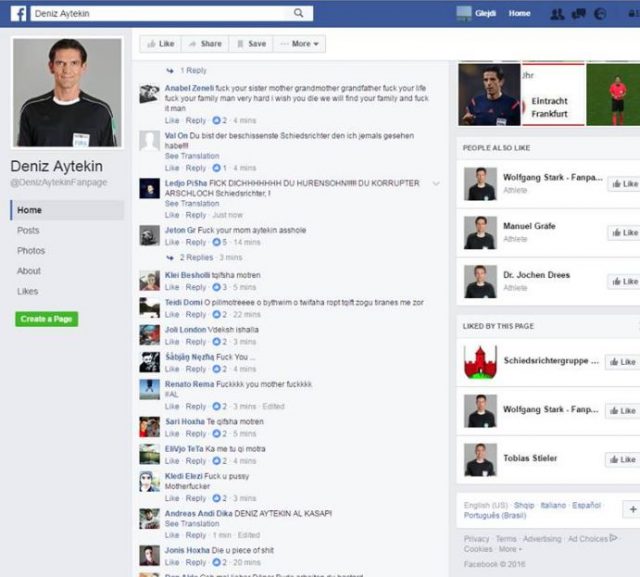This screenshot has height=577, width=640.
Task: Click the search magnifier icon
Action: pos(298,13)
